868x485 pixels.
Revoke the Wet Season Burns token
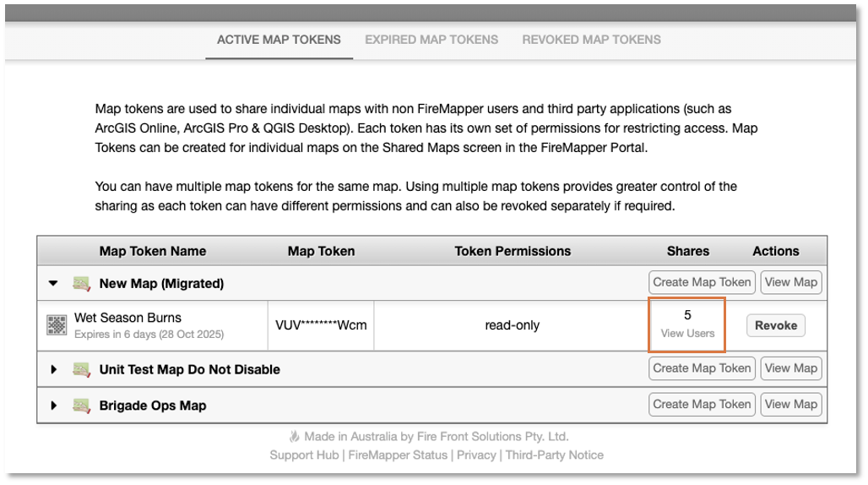coord(775,325)
